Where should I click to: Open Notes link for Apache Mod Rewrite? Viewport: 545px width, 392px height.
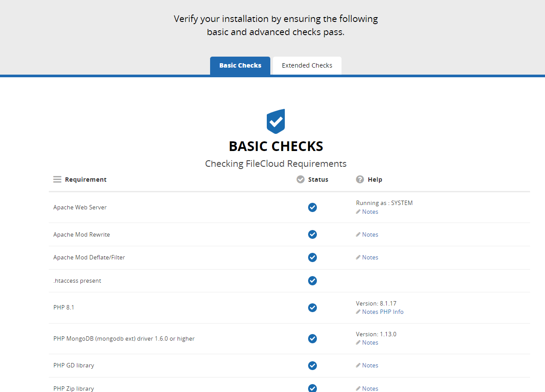pyautogui.click(x=370, y=235)
